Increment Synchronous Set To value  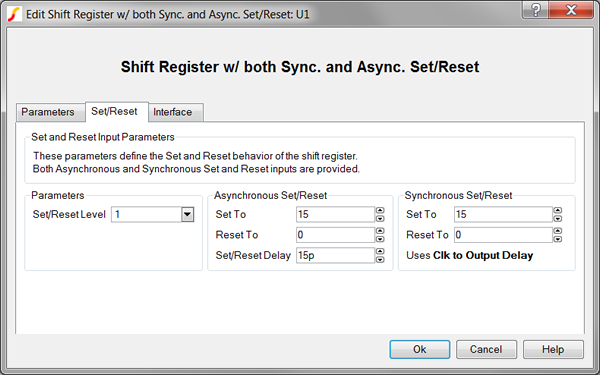point(558,210)
